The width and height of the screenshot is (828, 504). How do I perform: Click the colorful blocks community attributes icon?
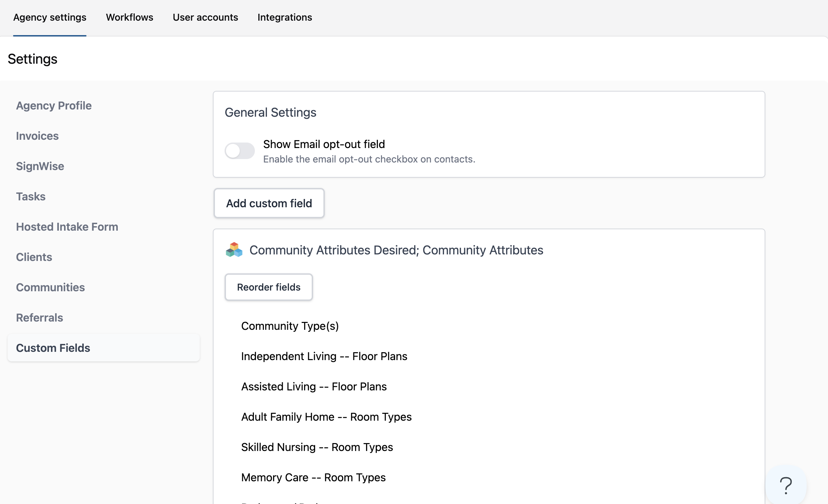[x=234, y=250]
